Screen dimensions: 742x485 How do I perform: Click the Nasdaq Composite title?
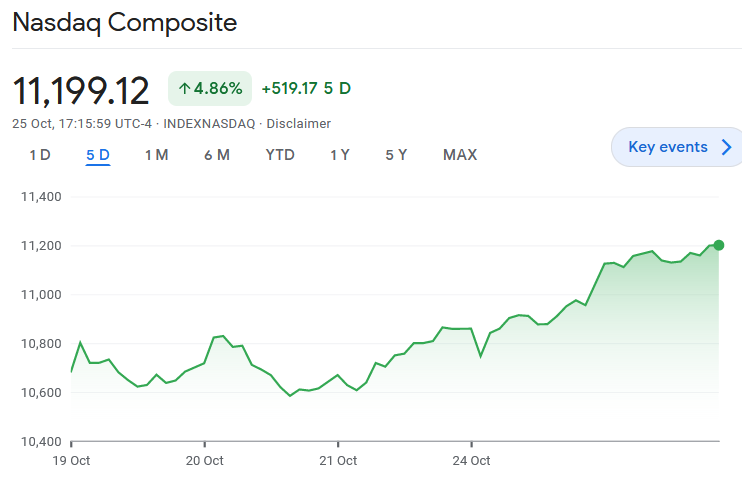pyautogui.click(x=125, y=23)
